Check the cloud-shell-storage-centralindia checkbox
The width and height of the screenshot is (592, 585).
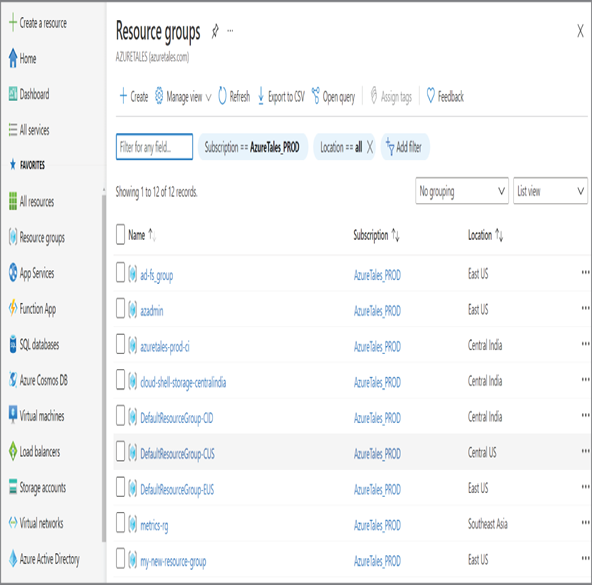coord(120,380)
